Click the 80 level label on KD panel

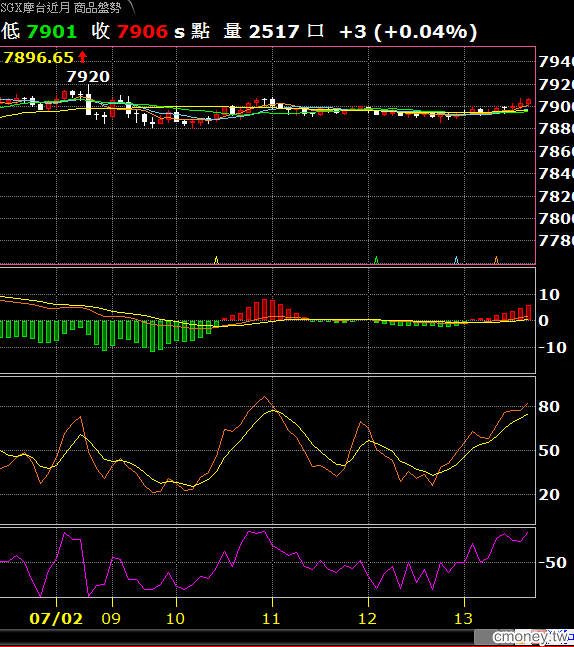pyautogui.click(x=549, y=406)
